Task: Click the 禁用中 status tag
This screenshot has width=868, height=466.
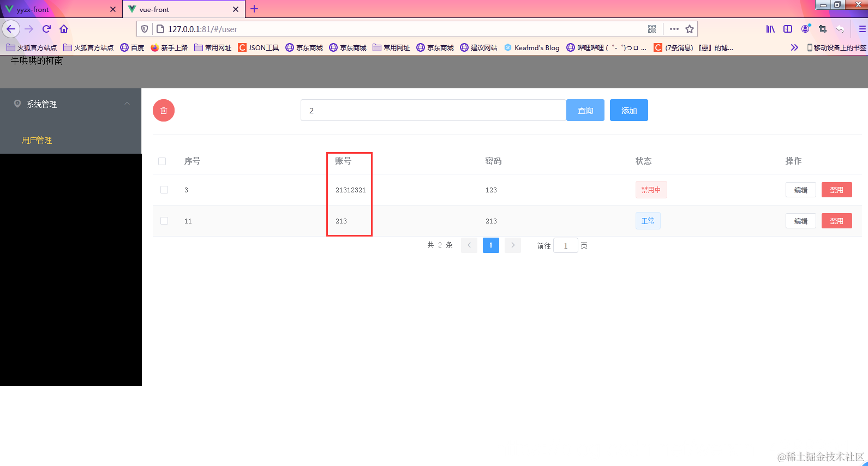Action: coord(651,190)
